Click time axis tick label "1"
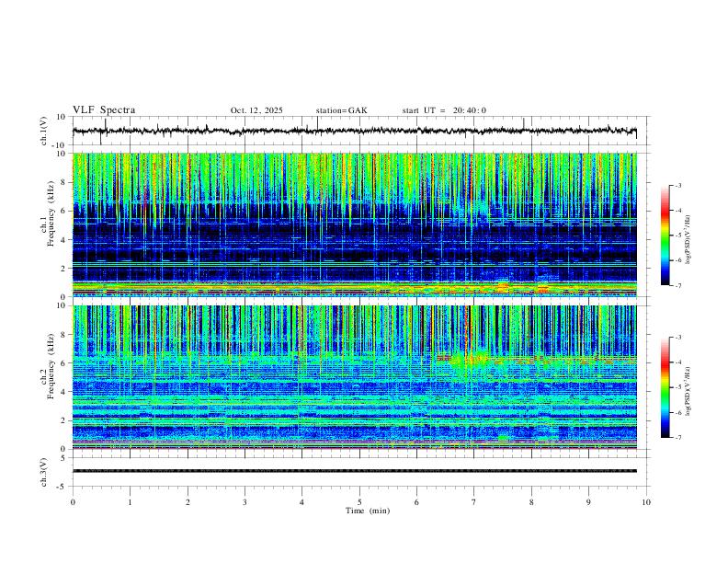728x563 pixels. 130,502
